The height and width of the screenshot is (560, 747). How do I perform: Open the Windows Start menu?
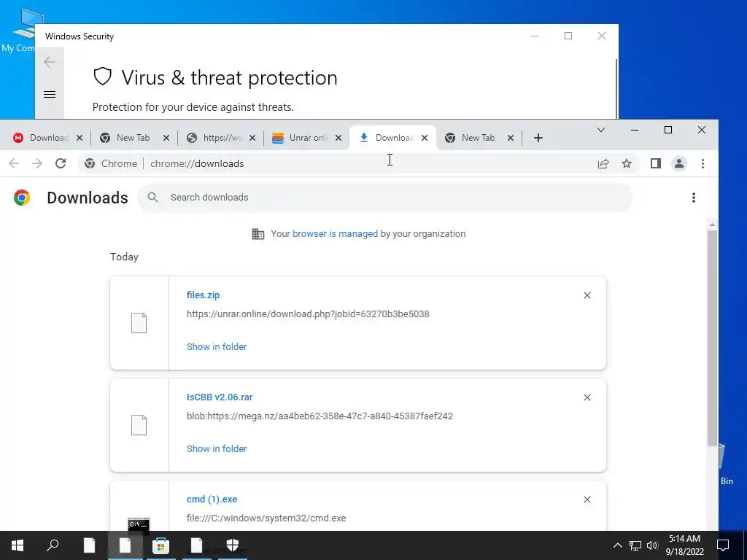coord(18,545)
